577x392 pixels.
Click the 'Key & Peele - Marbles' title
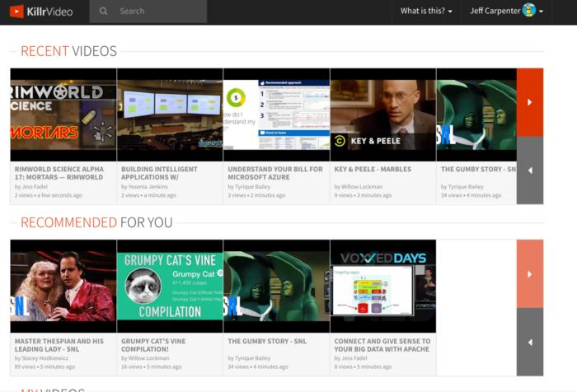[373, 169]
